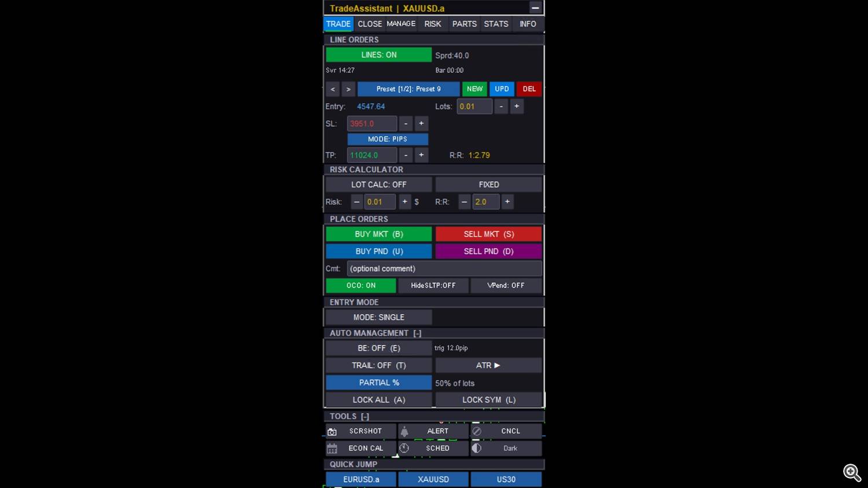This screenshot has width=868, height=488.
Task: Switch theme using the Dark button
Action: tap(506, 449)
